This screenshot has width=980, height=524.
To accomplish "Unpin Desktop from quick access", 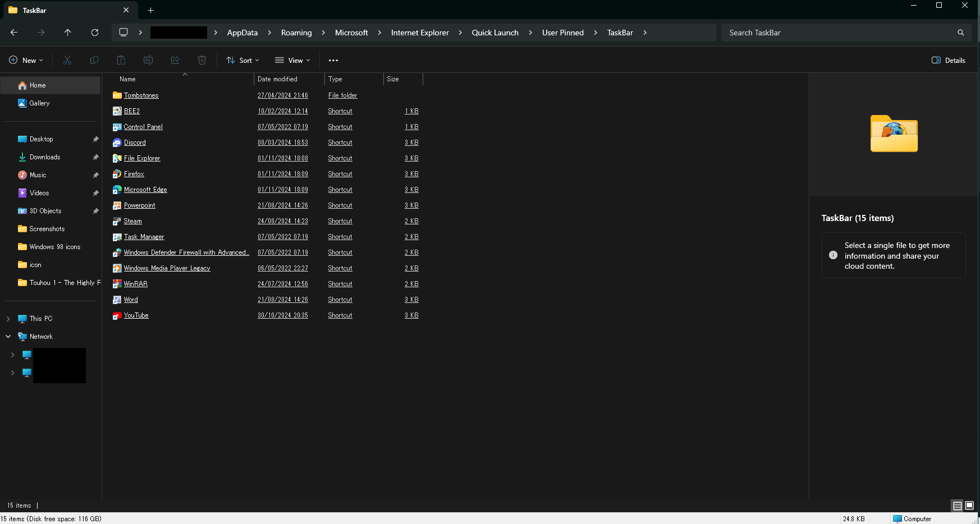I will point(95,139).
